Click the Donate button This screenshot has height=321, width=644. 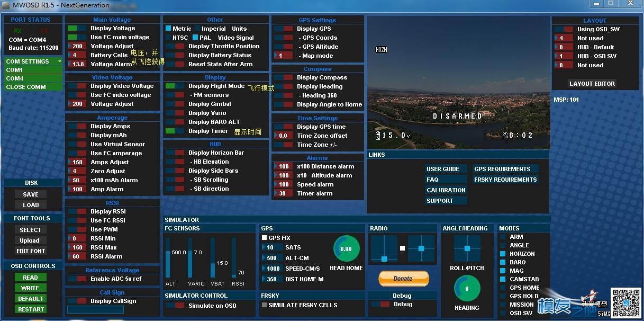pyautogui.click(x=403, y=279)
